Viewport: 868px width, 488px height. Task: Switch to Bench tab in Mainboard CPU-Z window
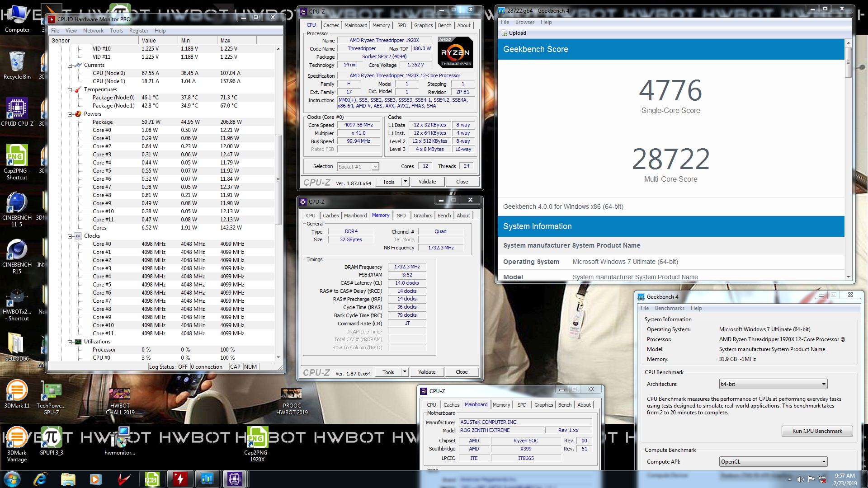[565, 405]
